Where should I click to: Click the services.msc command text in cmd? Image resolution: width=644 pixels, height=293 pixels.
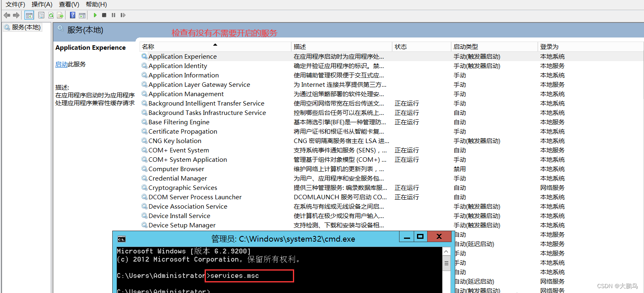pos(235,276)
